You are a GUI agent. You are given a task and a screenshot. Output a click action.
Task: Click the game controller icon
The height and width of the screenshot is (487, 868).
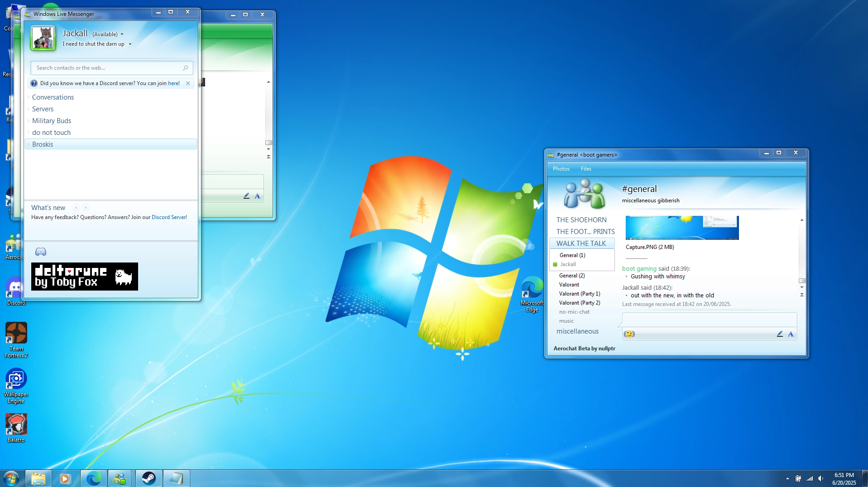41,252
